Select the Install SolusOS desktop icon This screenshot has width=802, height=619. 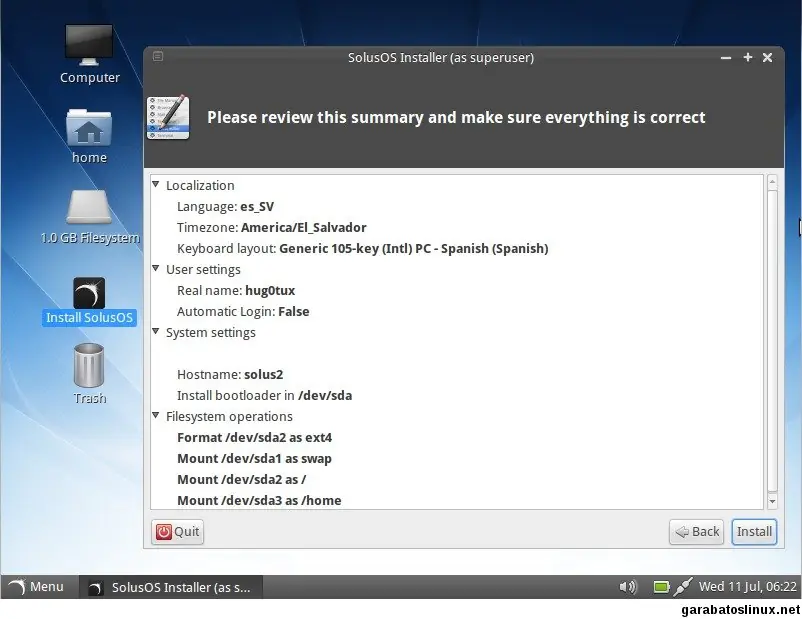(89, 301)
